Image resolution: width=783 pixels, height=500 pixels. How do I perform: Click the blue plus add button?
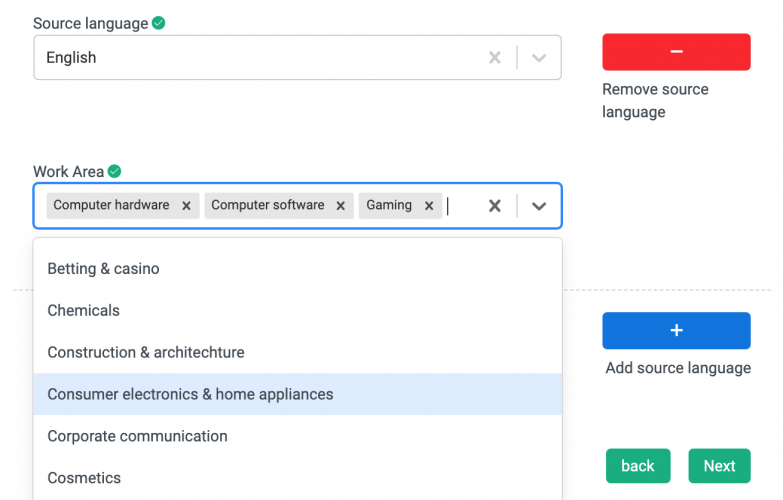[x=676, y=331]
